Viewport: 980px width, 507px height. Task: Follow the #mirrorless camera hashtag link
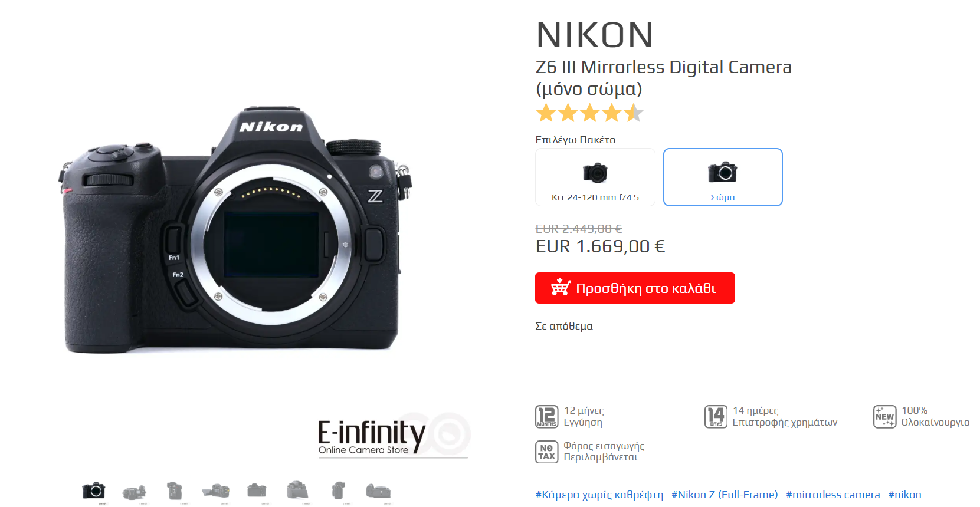click(833, 495)
